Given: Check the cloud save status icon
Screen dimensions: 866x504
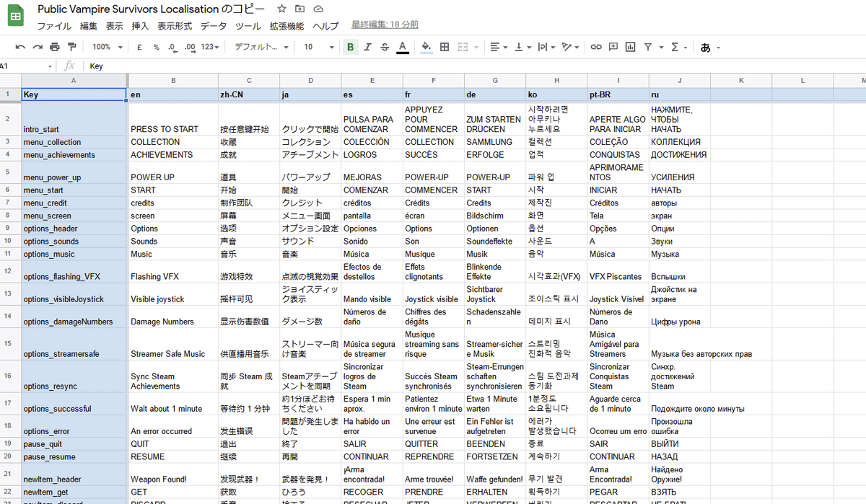Looking at the screenshot, I should pyautogui.click(x=318, y=9).
